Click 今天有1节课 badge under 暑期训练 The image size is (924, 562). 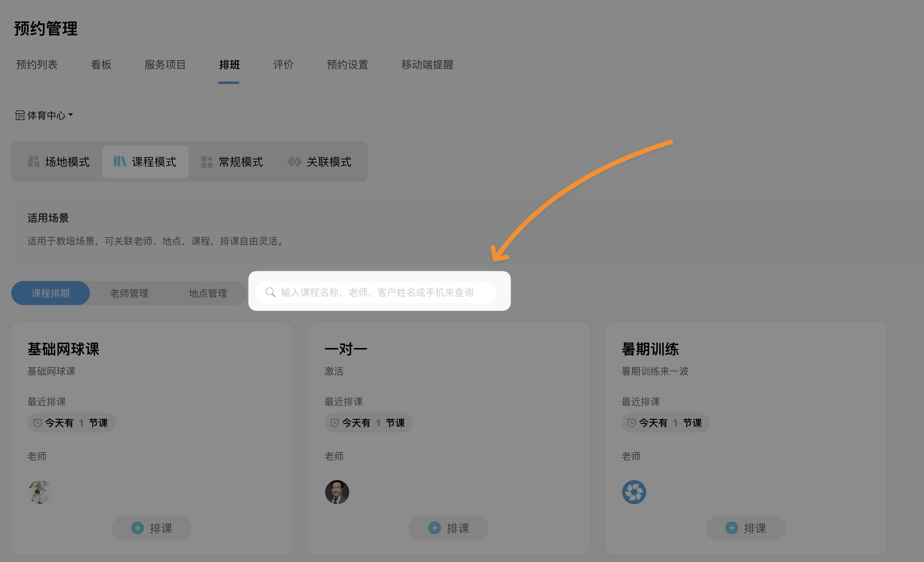point(666,423)
